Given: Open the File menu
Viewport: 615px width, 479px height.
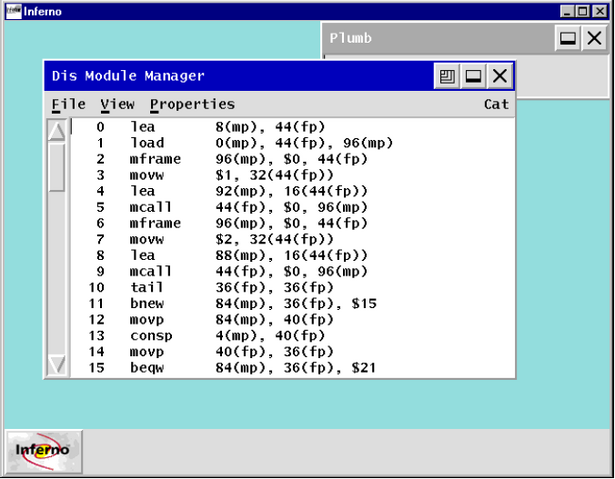Looking at the screenshot, I should point(69,104).
